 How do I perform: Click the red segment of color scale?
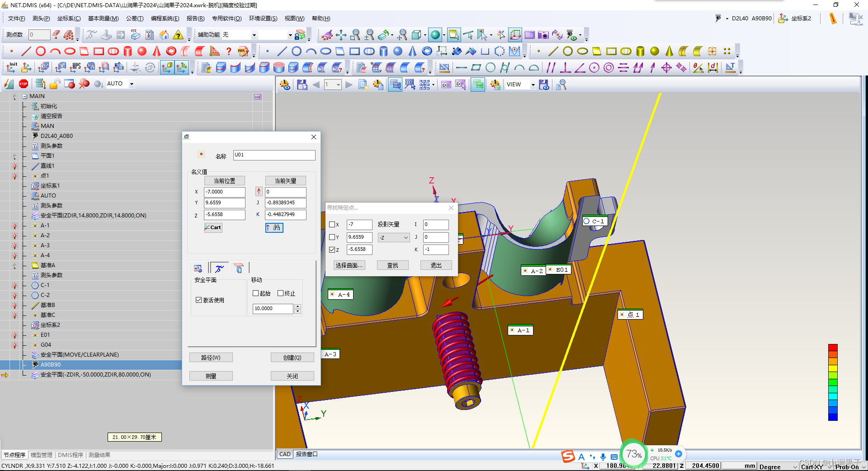pos(833,348)
